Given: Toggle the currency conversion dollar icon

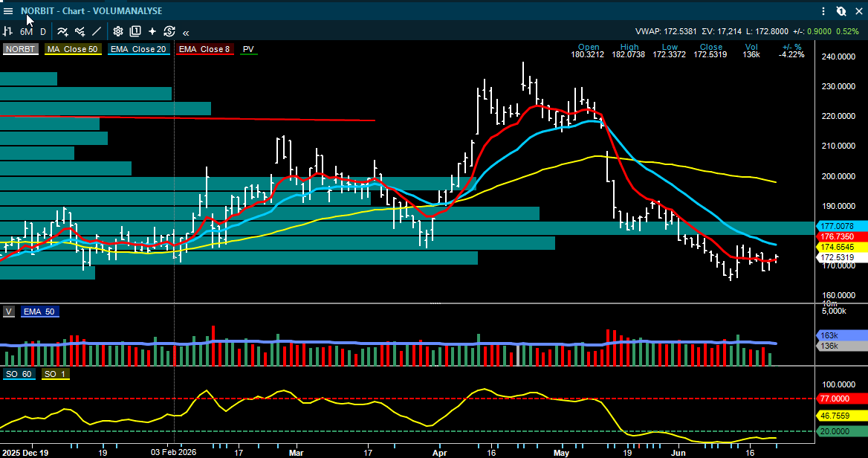Looking at the screenshot, I should click(x=169, y=31).
